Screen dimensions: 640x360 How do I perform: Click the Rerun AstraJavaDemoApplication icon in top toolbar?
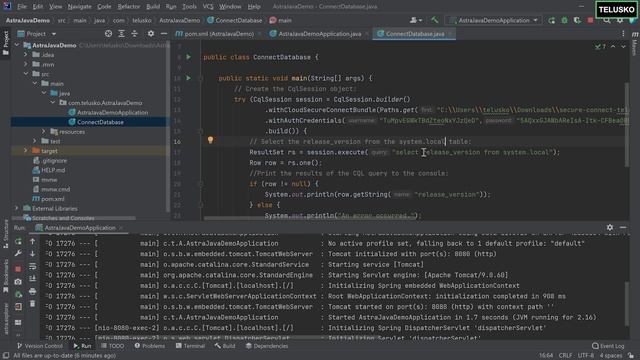pos(552,20)
